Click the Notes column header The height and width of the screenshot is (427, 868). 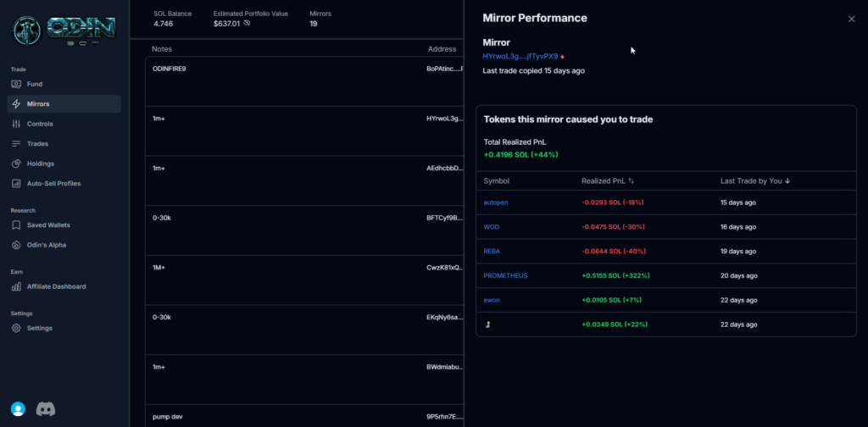pos(162,49)
